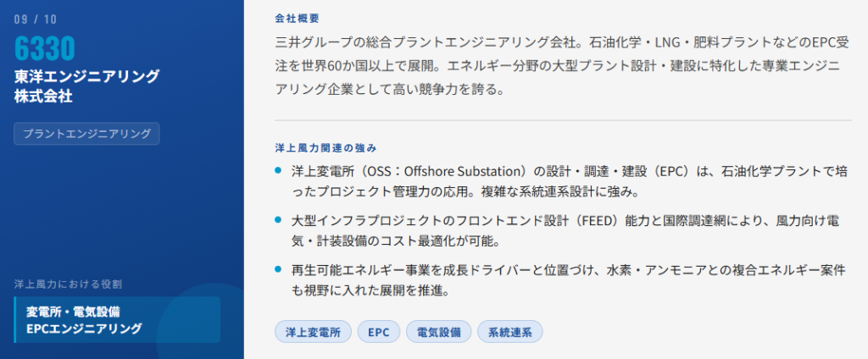Screen dimensions: 868x359
Task: Click the bullet dot beside 再生可能エネルギー事業 item
Action: 279,269
